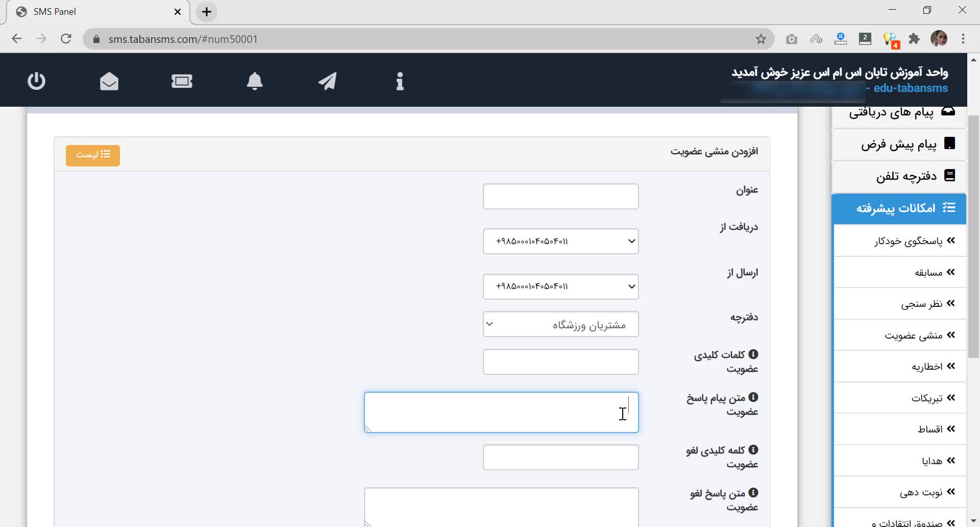Screen dimensions: 980x527
Task: Select امکانات پیشرفته menu section
Action: (899, 208)
